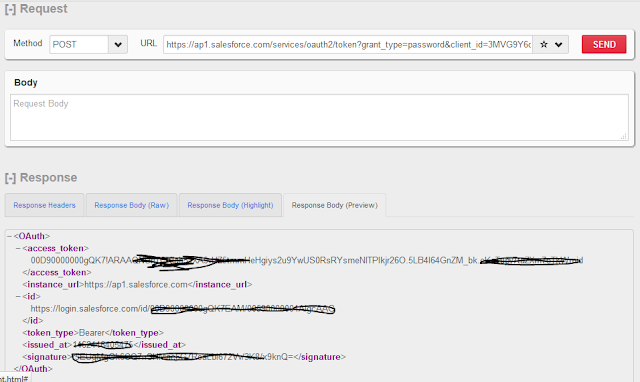Click the signature element line

184,357
